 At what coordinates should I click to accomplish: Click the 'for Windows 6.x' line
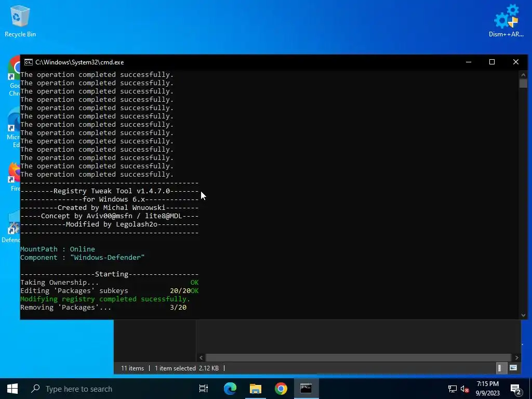coord(109,199)
